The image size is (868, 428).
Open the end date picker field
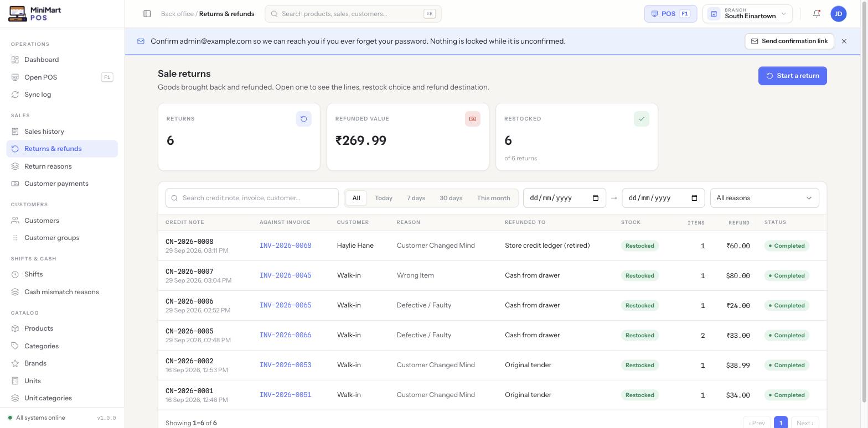(663, 198)
